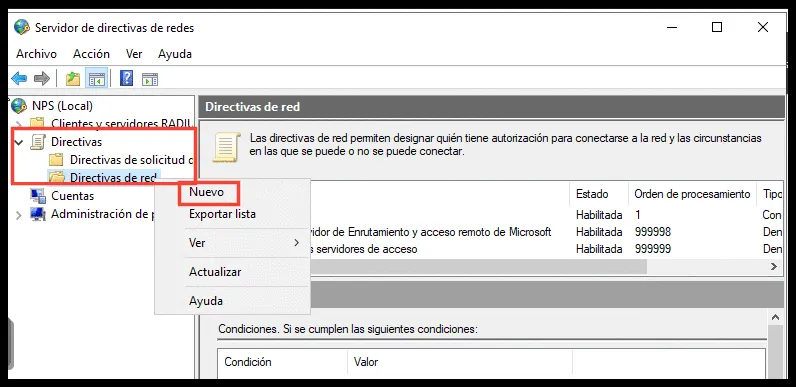Maximize the Servidor de directivas window

(x=717, y=27)
